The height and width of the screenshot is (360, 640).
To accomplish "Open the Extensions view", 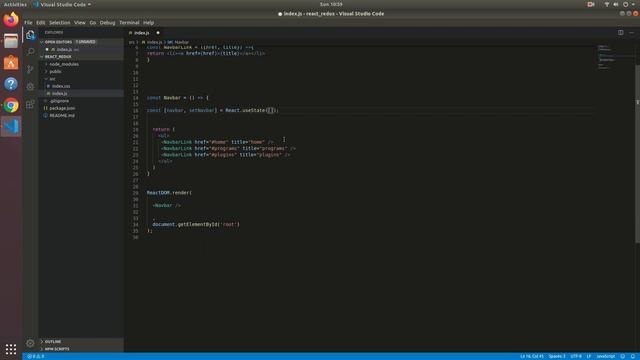I will (x=30, y=104).
